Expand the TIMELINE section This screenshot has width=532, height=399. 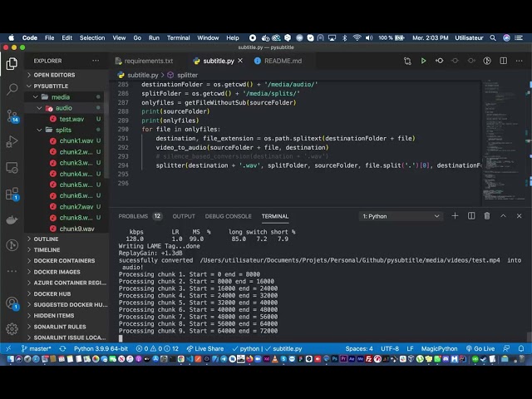pyautogui.click(x=47, y=249)
